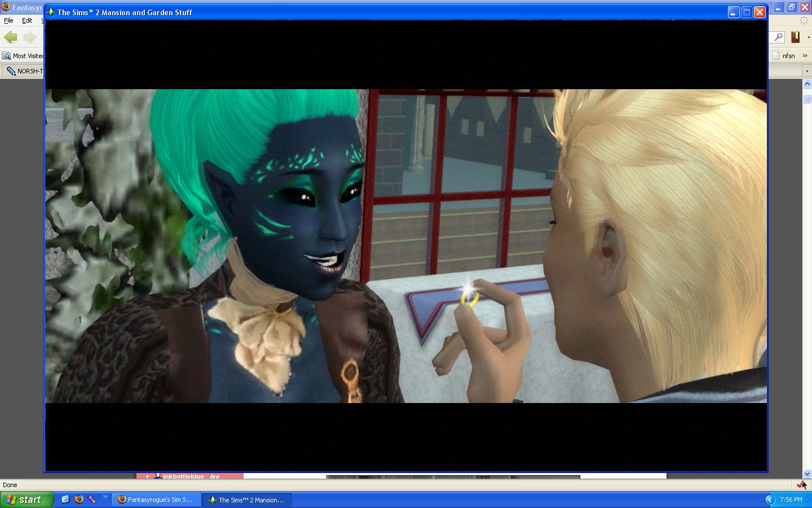This screenshot has height=508, width=812.
Task: Expand the dropdown arrow beside the book icon
Action: point(808,38)
